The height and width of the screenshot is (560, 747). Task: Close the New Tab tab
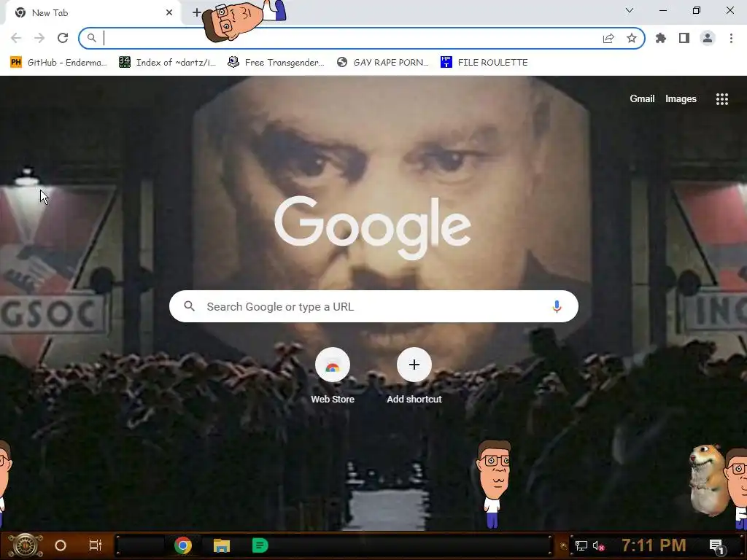pos(169,13)
